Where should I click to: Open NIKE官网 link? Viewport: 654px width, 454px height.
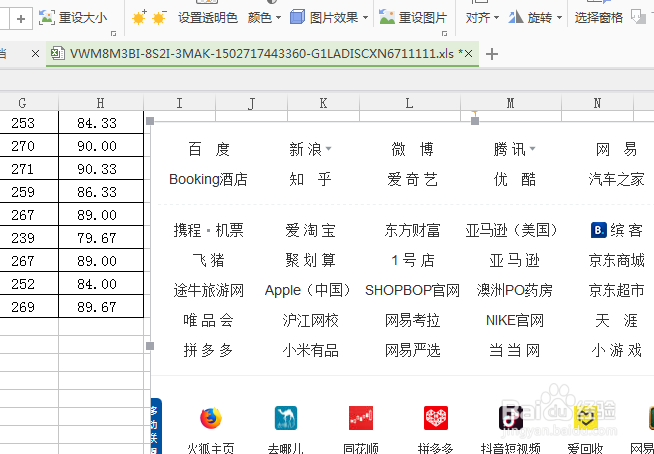tap(515, 320)
